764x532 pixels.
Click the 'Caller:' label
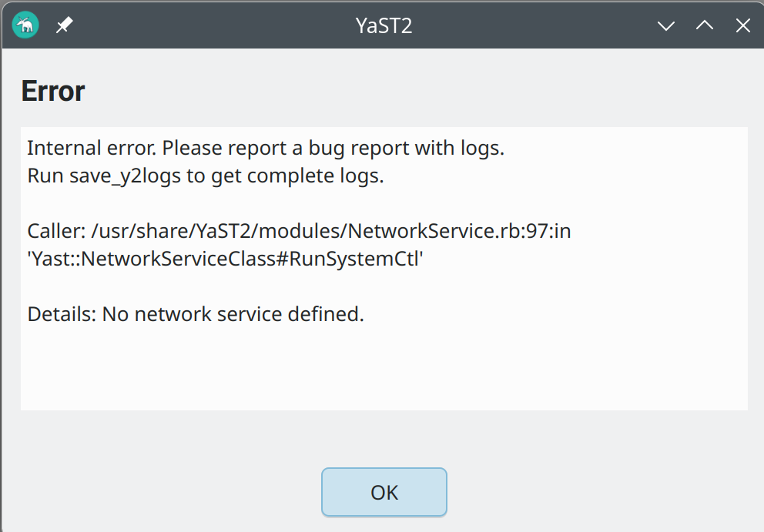tap(55, 231)
